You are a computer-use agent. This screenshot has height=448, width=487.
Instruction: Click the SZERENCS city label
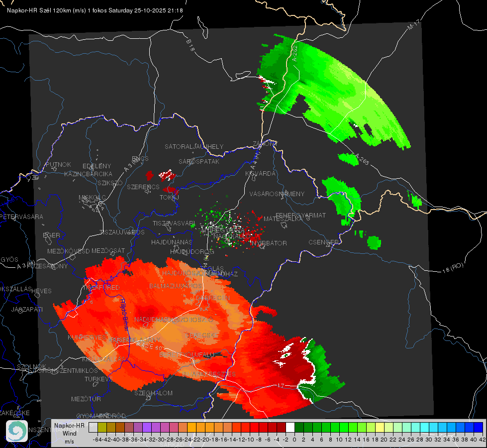(143, 187)
